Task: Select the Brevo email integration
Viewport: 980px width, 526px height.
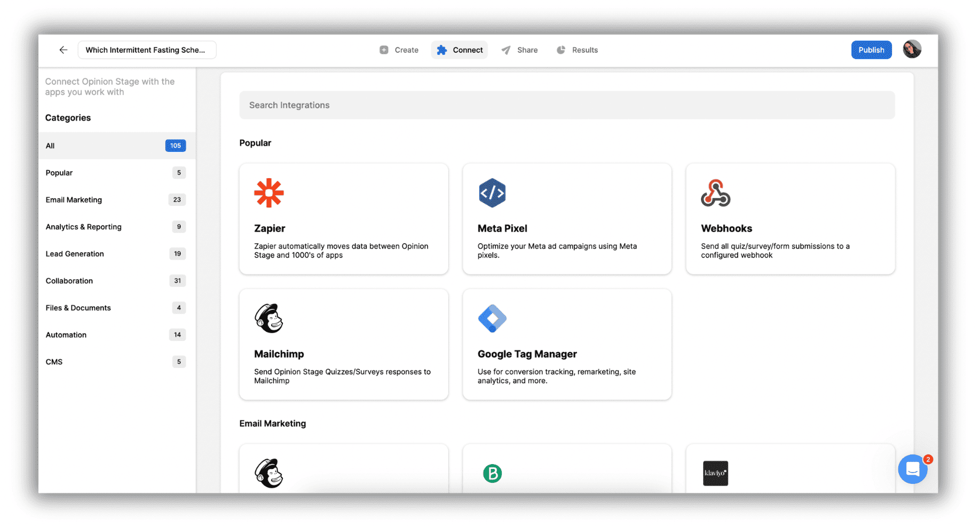Action: click(492, 473)
